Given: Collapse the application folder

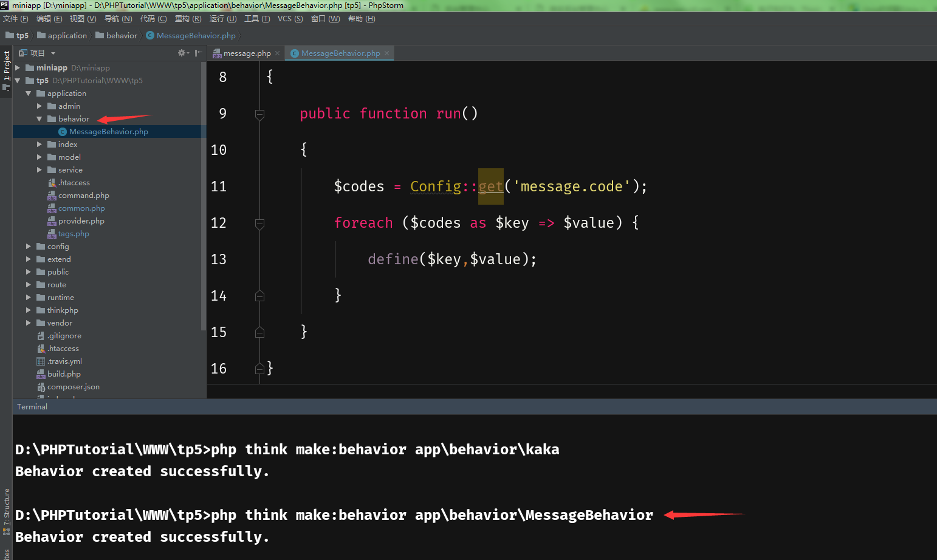Looking at the screenshot, I should (x=29, y=93).
